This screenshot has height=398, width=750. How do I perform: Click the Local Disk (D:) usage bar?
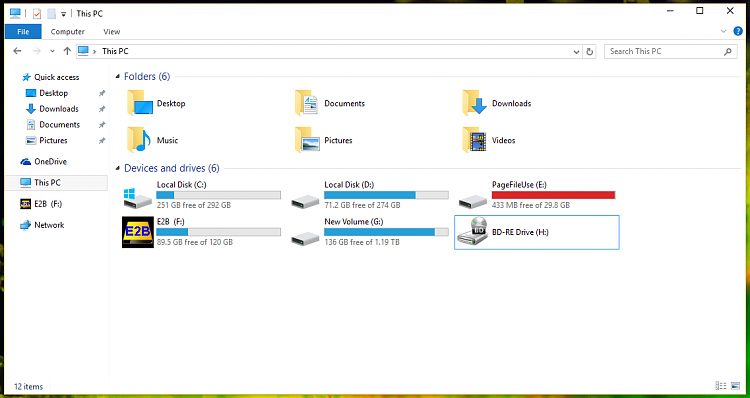click(386, 195)
